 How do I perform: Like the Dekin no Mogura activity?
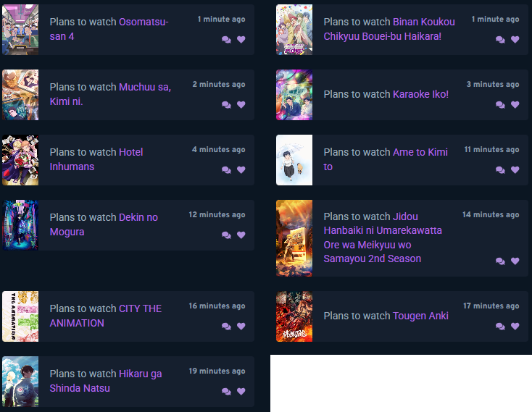click(x=241, y=235)
